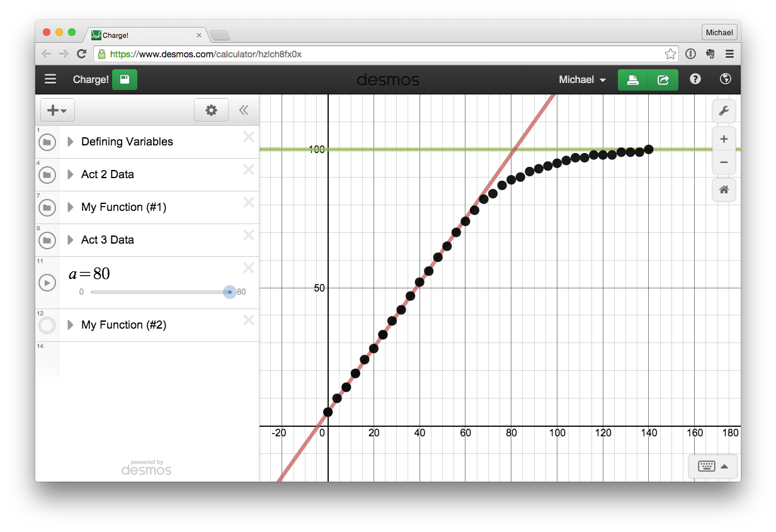This screenshot has width=776, height=532.
Task: Reload the Desmos page
Action: tap(81, 54)
